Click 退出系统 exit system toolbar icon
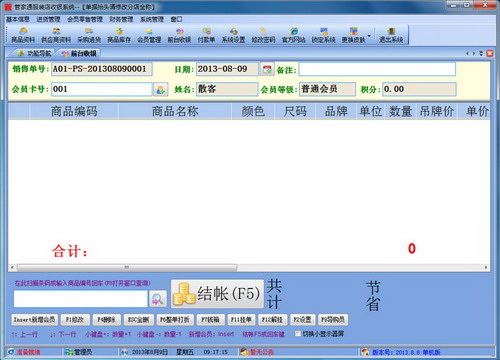Viewport: 500px width, 360px height. tap(391, 35)
